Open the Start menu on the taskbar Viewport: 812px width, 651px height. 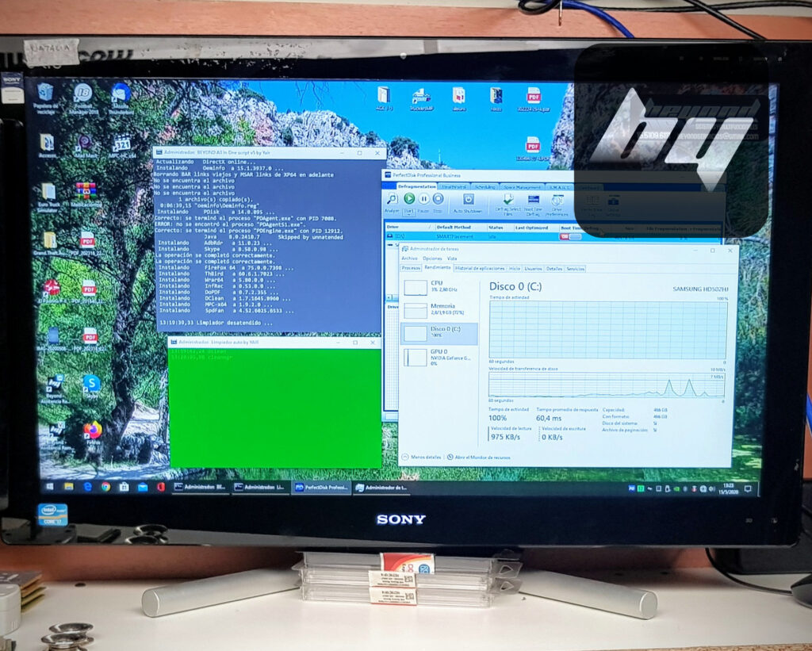(50, 487)
